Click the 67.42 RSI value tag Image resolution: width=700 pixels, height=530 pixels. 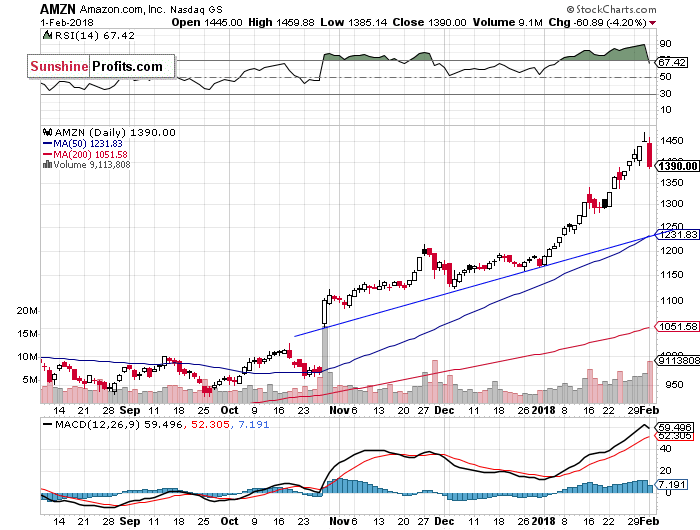[x=672, y=63]
